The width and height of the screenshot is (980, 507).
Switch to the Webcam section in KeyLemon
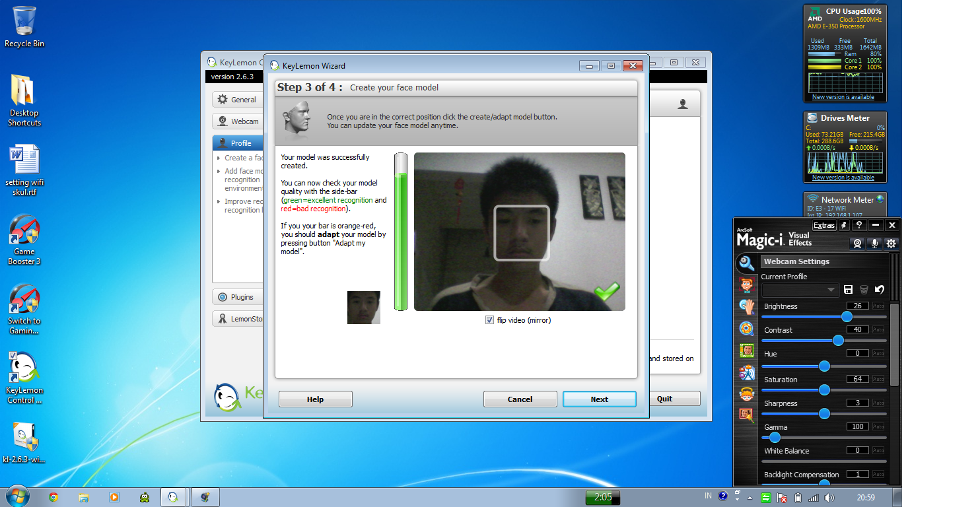coord(238,121)
